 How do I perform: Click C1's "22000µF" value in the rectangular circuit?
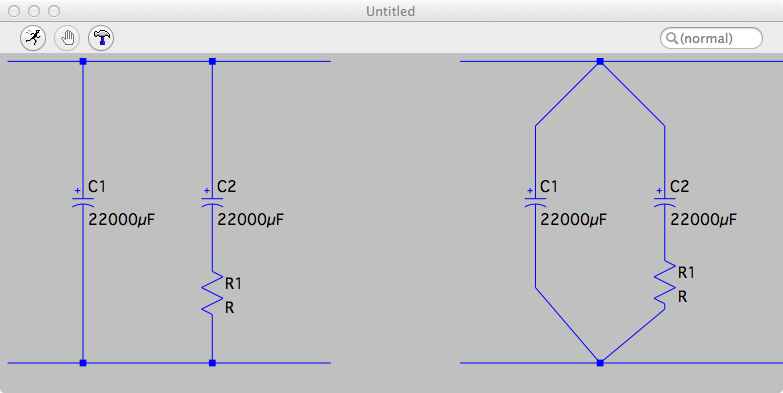click(121, 220)
